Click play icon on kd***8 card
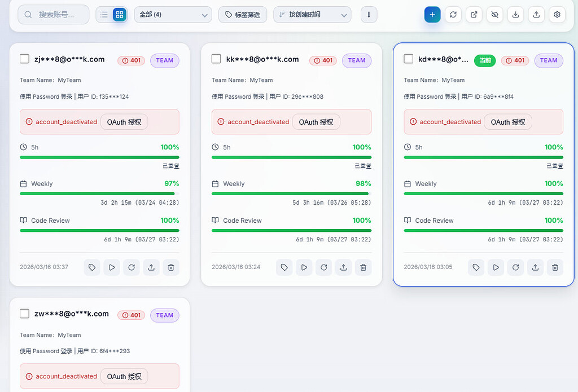The width and height of the screenshot is (578, 392). pos(496,267)
